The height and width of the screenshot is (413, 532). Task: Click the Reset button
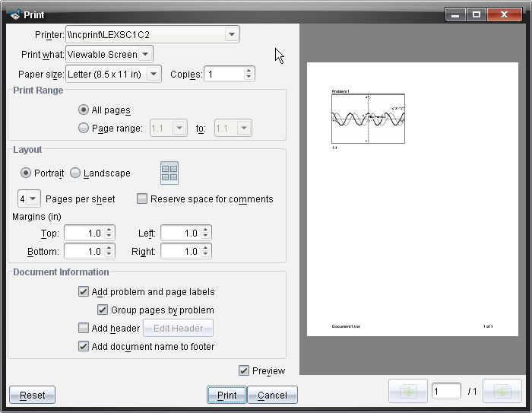point(32,395)
